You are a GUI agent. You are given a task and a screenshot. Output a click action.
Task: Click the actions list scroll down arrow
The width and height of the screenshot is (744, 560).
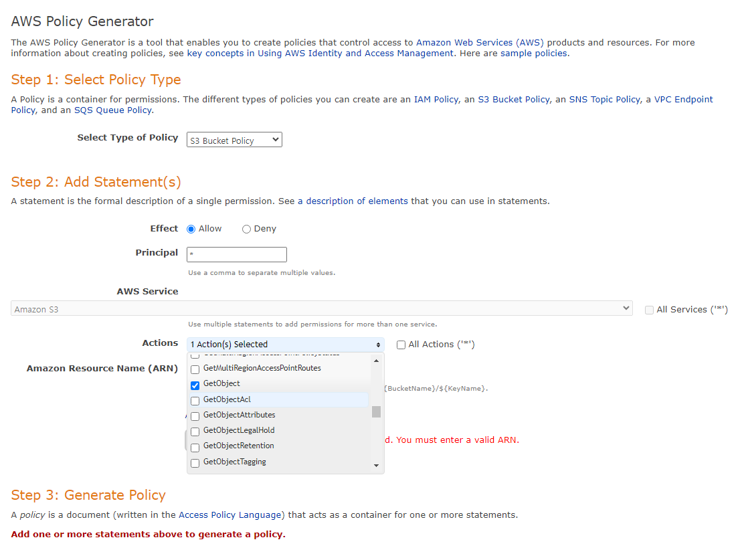[376, 466]
